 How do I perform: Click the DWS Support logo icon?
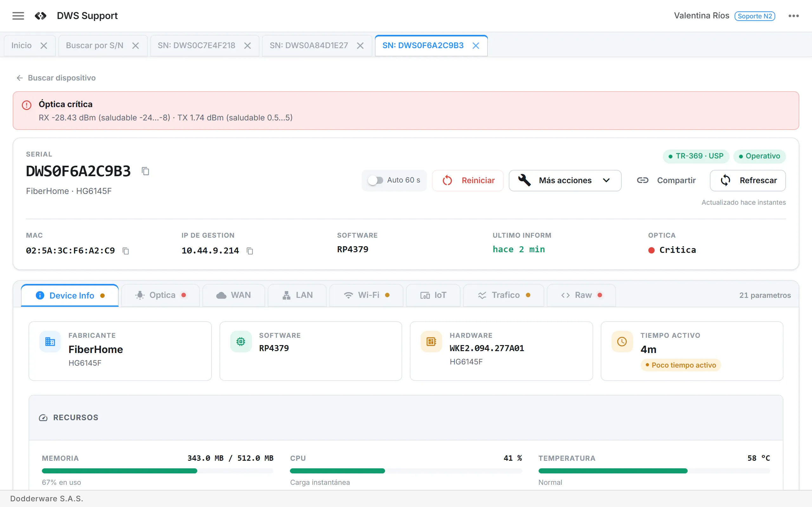[x=41, y=16]
